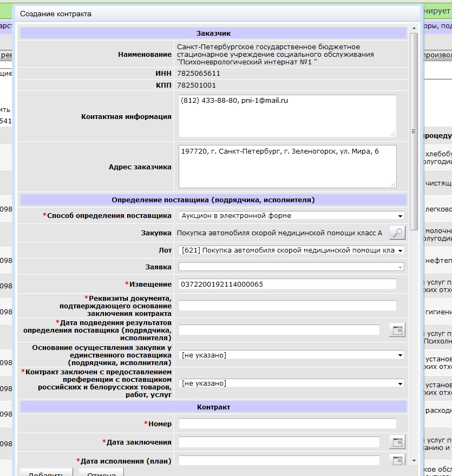
Task: Open purchase search magnifier icon next to Закупка
Action: (397, 233)
